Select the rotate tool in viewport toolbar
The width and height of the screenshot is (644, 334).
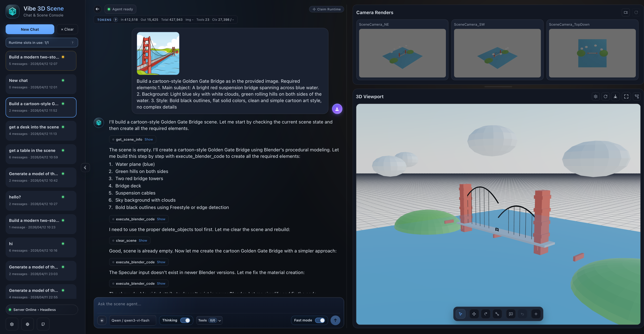pos(486,314)
